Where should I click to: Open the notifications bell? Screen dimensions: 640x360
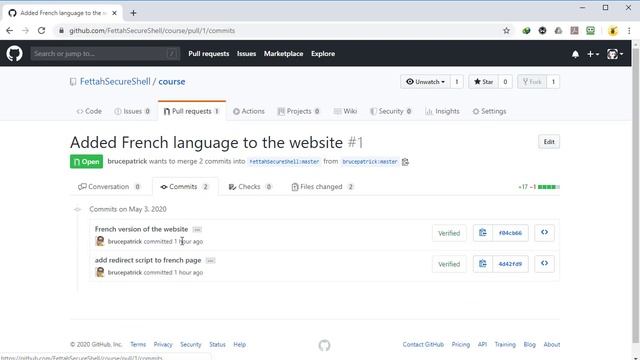[575, 54]
